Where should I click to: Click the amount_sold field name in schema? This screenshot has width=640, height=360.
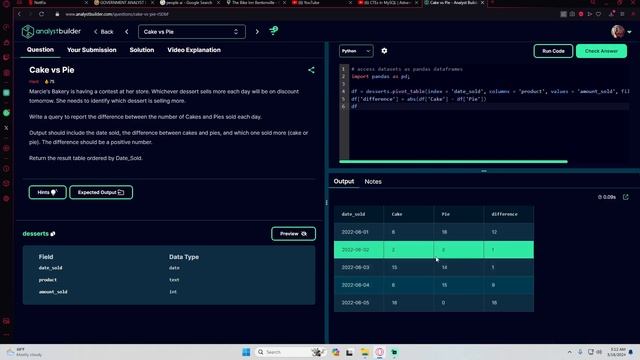click(x=53, y=292)
